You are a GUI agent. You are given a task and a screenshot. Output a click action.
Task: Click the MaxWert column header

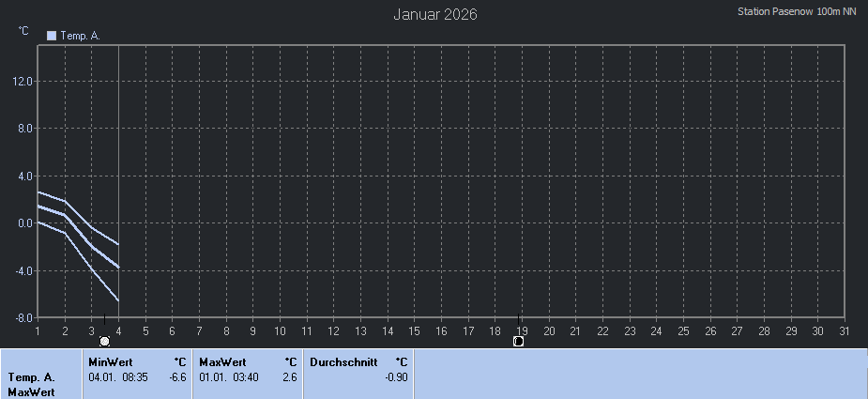[x=222, y=361]
